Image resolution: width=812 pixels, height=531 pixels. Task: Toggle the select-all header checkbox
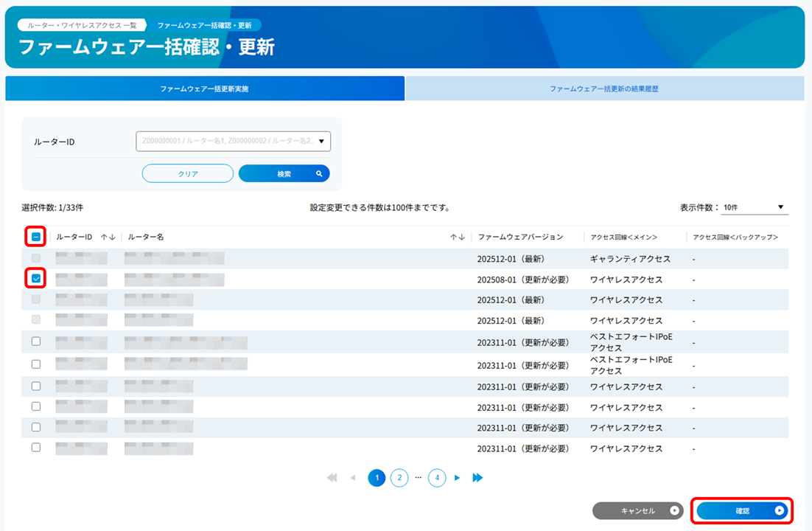pyautogui.click(x=36, y=237)
